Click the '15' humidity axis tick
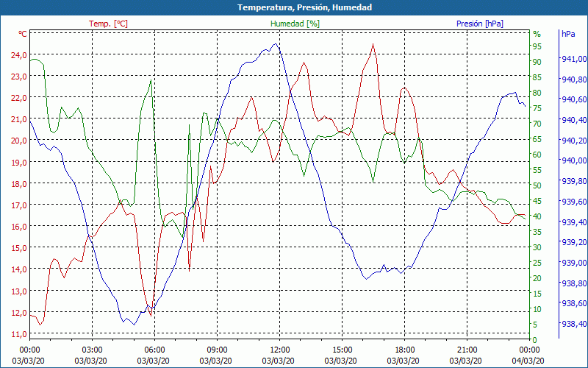588x368 pixels. tap(537, 294)
